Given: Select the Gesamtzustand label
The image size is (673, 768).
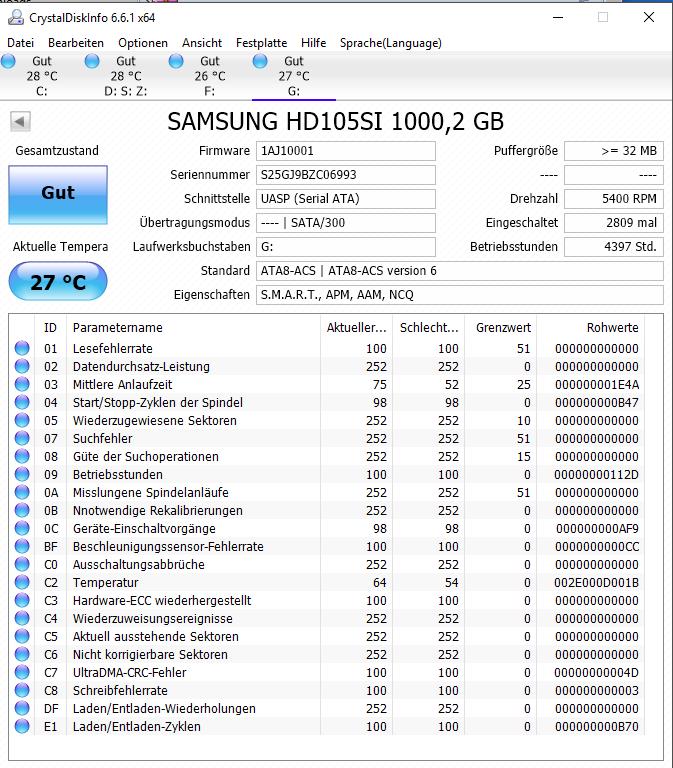Looking at the screenshot, I should click(57, 151).
